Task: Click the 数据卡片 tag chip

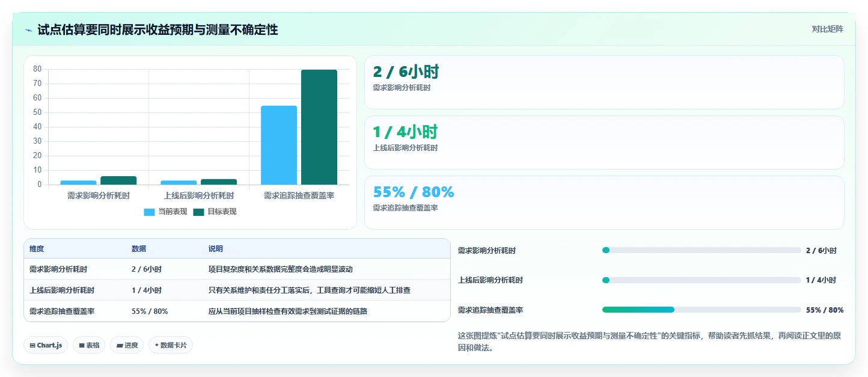Action: pyautogui.click(x=171, y=345)
